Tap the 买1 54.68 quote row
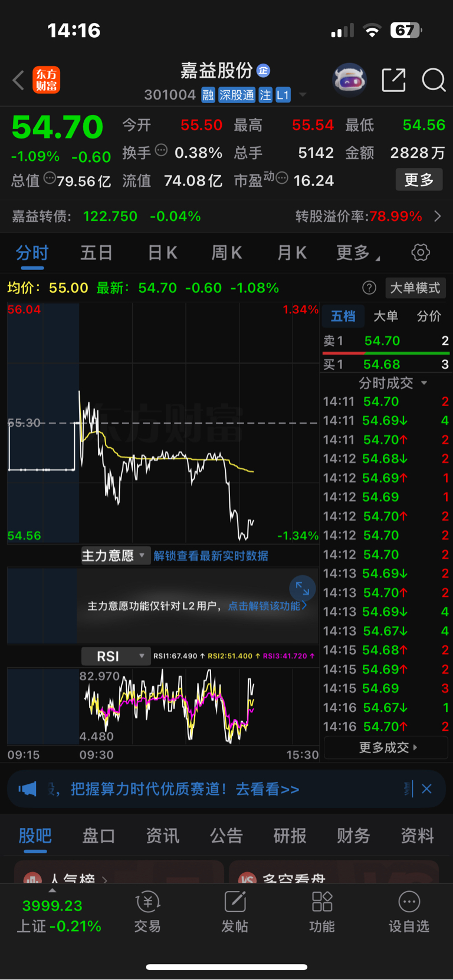This screenshot has width=453, height=980. 386,364
